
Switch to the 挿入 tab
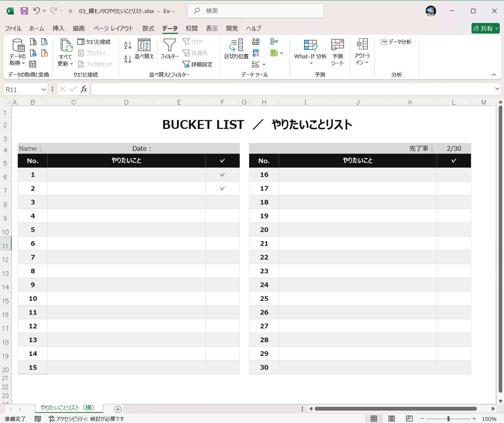(58, 28)
